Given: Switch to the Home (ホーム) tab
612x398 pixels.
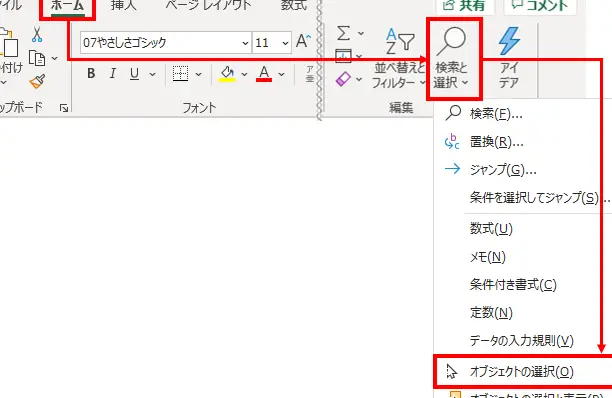Looking at the screenshot, I should pos(68,6).
